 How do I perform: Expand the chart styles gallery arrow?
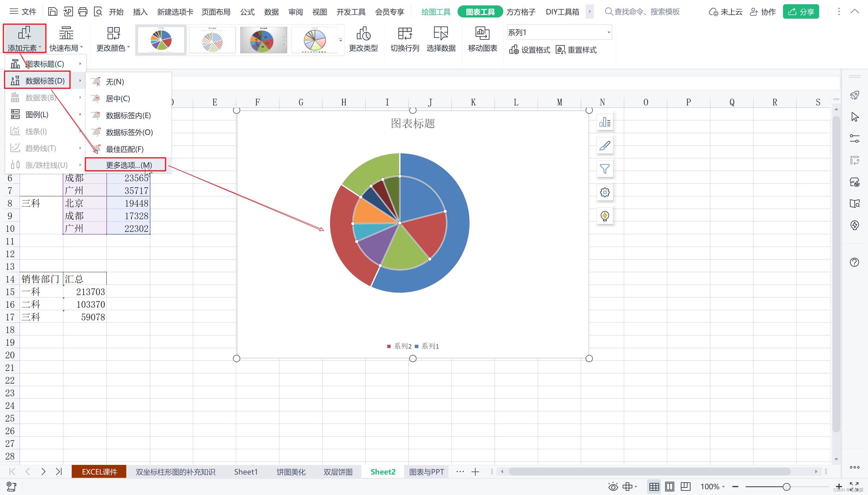341,40
